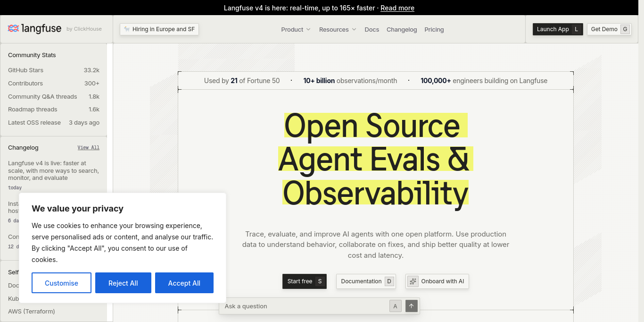Click the Langfuse logo icon
644x322 pixels.
pyautogui.click(x=14, y=29)
